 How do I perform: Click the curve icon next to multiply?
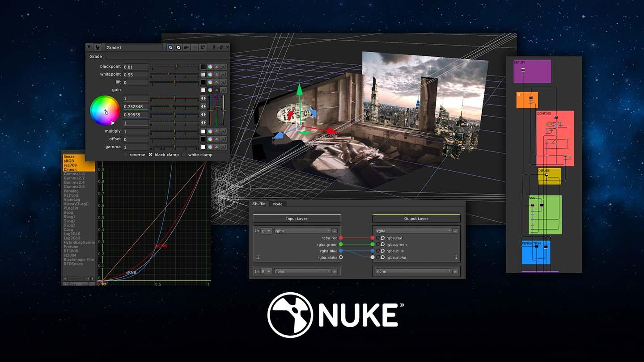[x=225, y=131]
